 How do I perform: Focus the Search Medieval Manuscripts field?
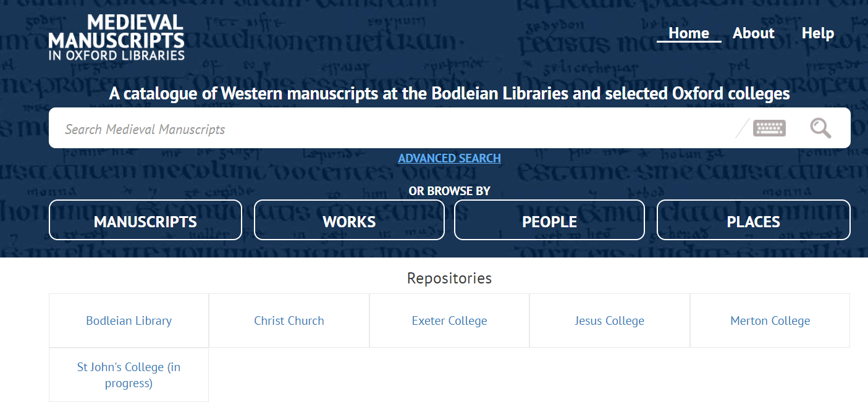click(395, 129)
